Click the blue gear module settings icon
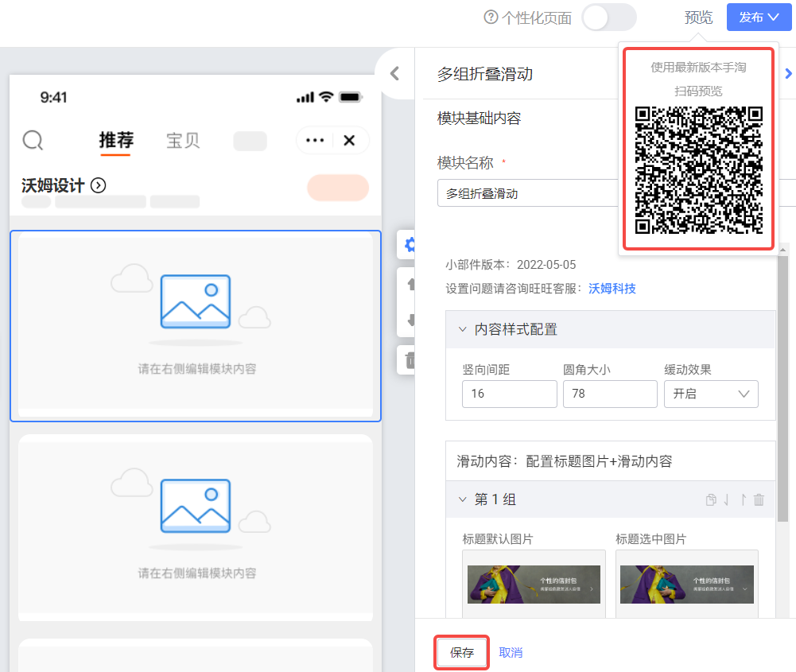The width and height of the screenshot is (796, 672). pyautogui.click(x=410, y=245)
